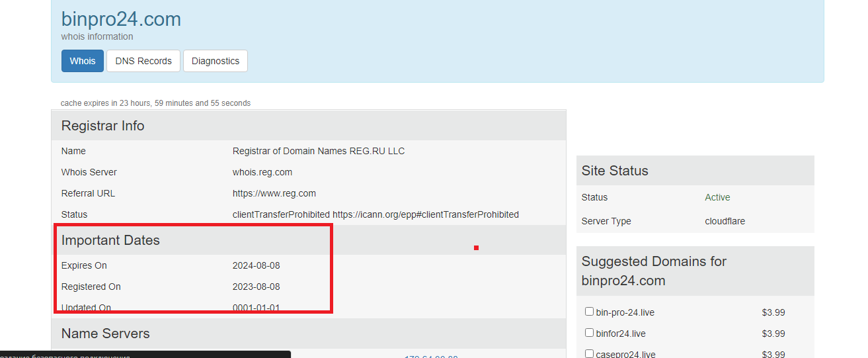Click the 2024-08-08 expiry date

(256, 265)
